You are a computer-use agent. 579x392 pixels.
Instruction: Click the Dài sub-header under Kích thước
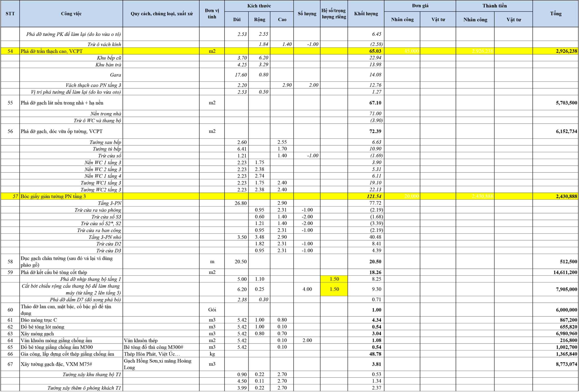(236, 19)
